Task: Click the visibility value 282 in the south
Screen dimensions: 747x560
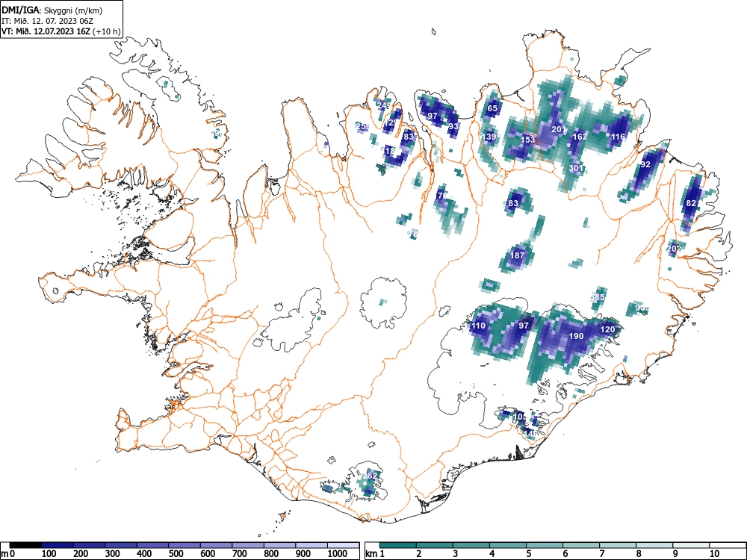Action: [370, 476]
